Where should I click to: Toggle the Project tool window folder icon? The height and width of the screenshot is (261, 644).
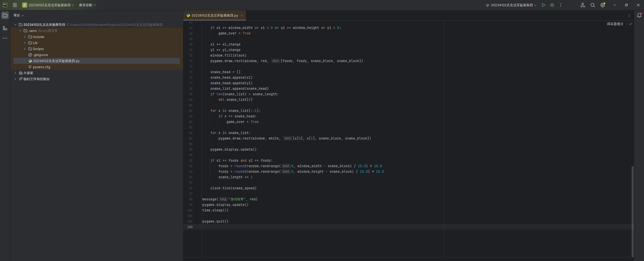pyautogui.click(x=5, y=15)
